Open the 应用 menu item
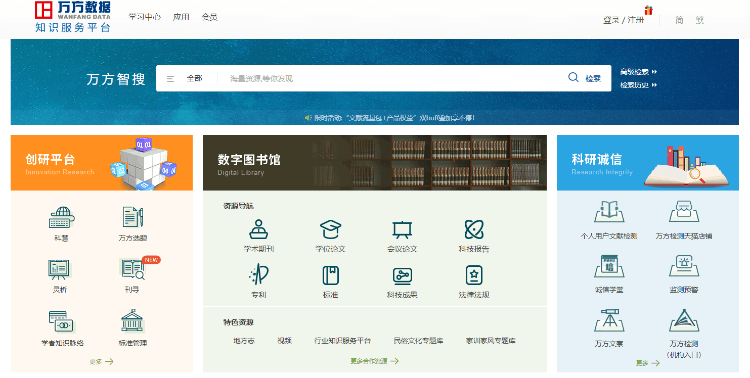Viewport: 750px width, 378px height. pos(181,17)
